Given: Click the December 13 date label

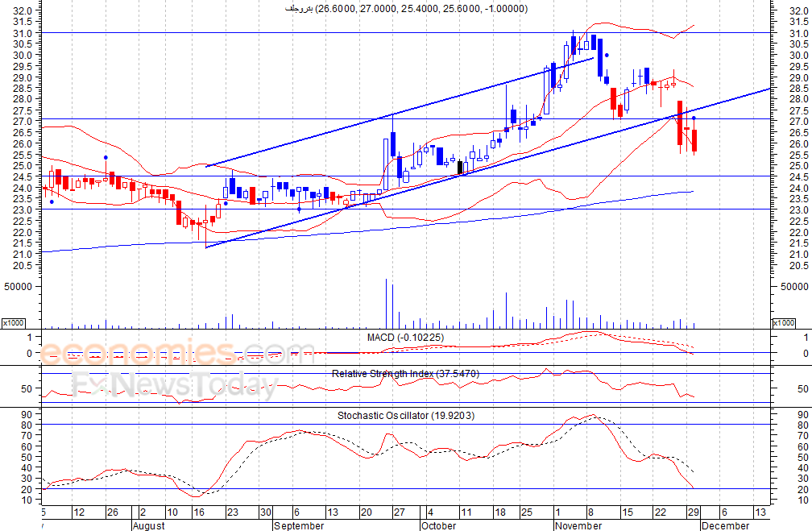Looking at the screenshot, I should click(x=760, y=512).
